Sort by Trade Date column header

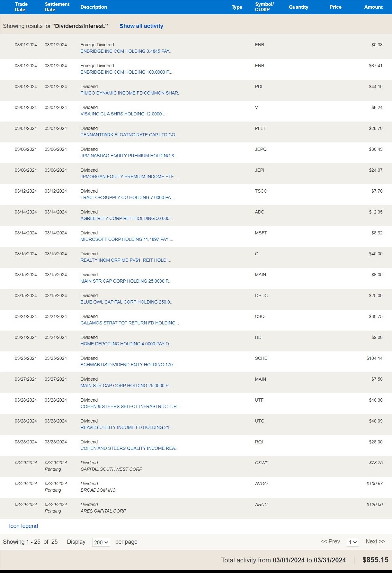pos(21,7)
